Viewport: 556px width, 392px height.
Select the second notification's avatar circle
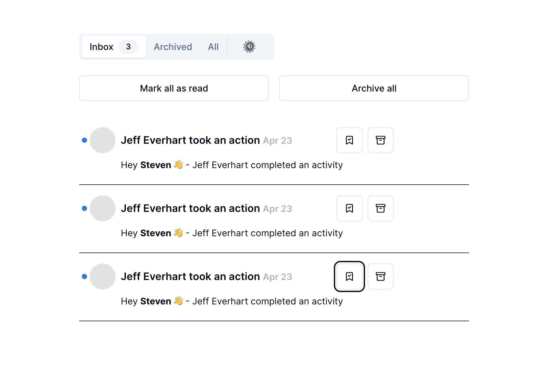[103, 208]
